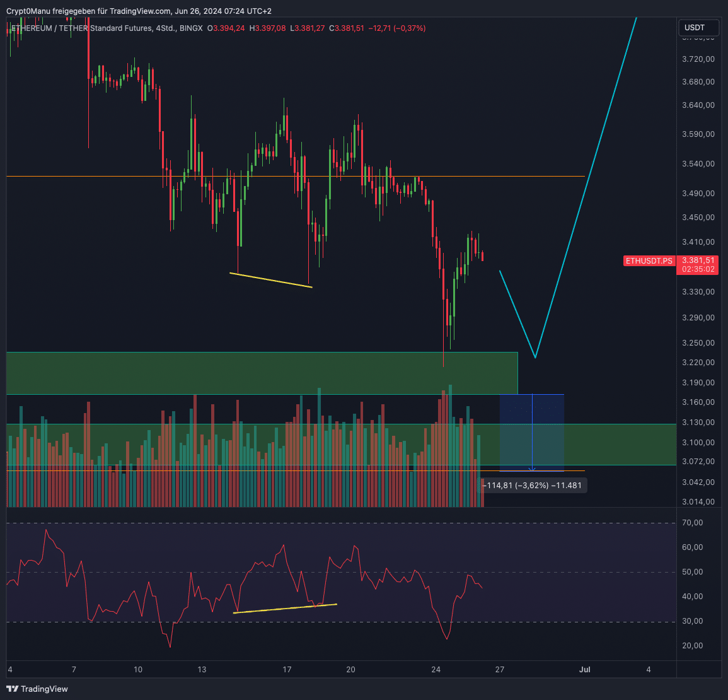
Task: Select the yellow trendline below price lows
Action: pos(271,280)
